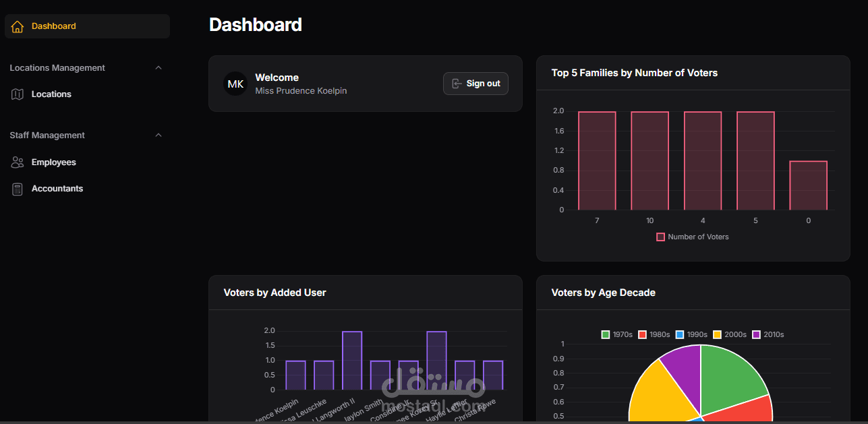The image size is (868, 424).
Task: Click the sign-out arrow icon inside Sign out button
Action: coord(457,84)
